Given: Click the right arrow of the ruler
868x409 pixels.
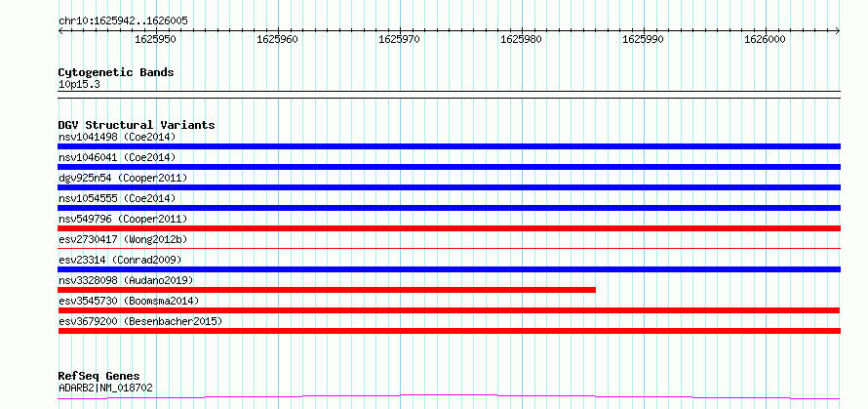Looking at the screenshot, I should click(838, 31).
